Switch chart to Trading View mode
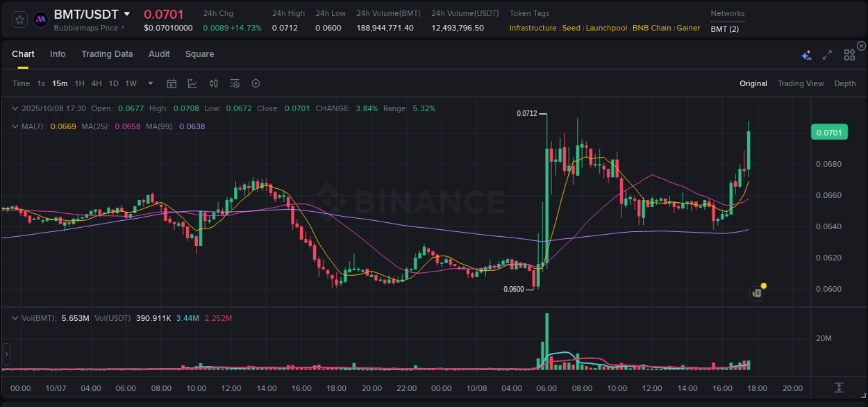 click(x=800, y=83)
